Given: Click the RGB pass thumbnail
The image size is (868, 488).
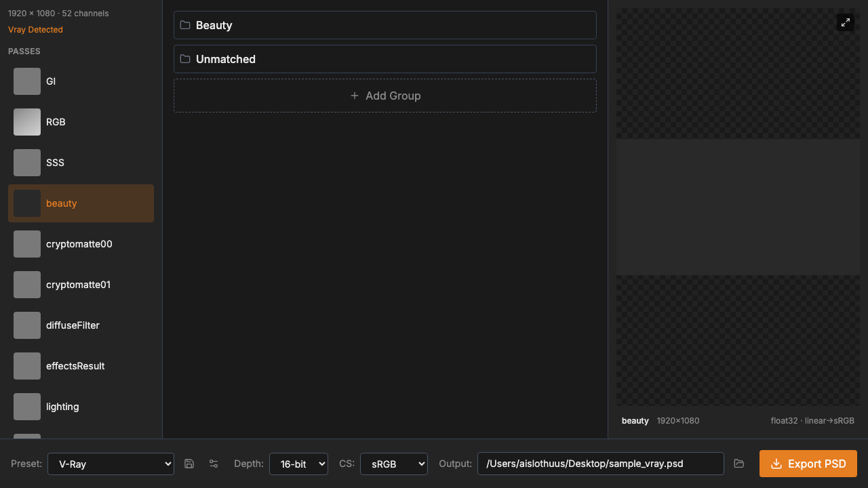Looking at the screenshot, I should click(27, 122).
